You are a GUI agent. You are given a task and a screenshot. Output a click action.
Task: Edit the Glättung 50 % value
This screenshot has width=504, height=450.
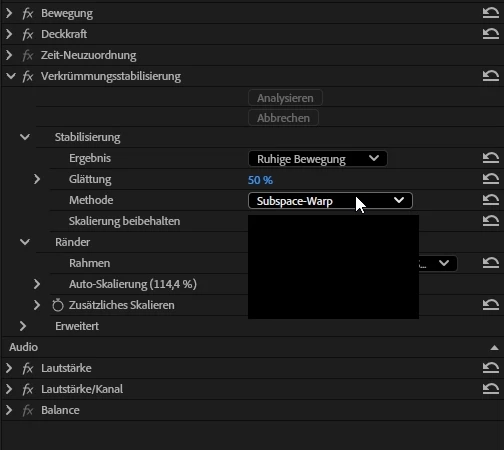260,180
